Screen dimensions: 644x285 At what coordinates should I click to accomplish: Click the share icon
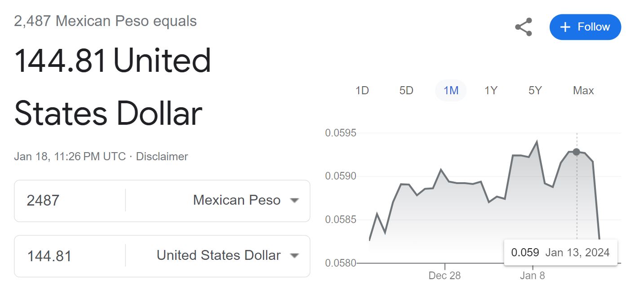[x=524, y=27]
